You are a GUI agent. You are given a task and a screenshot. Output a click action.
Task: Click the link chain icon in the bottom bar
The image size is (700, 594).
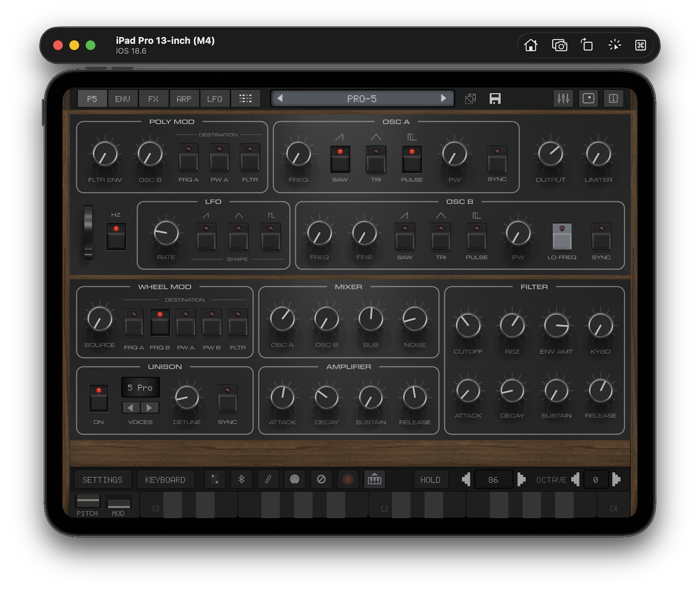[x=268, y=480]
